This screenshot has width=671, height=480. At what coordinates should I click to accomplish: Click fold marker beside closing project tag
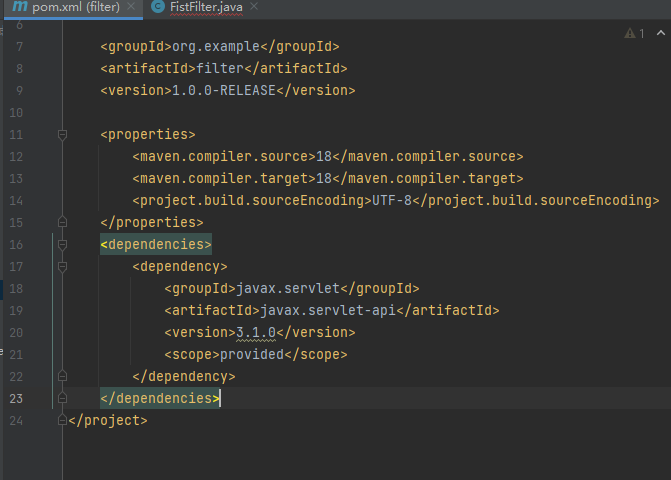62,420
